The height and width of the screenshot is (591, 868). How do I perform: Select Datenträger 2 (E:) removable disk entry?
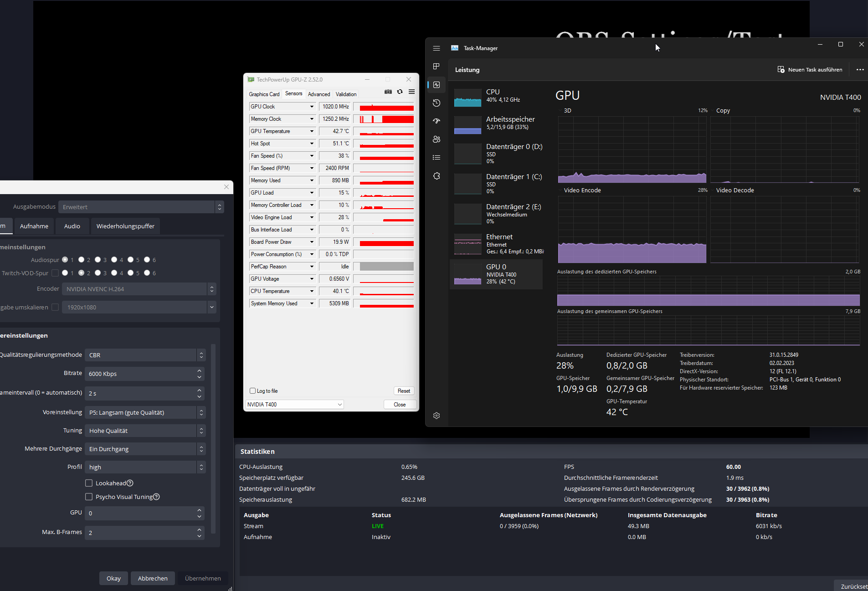tap(497, 214)
